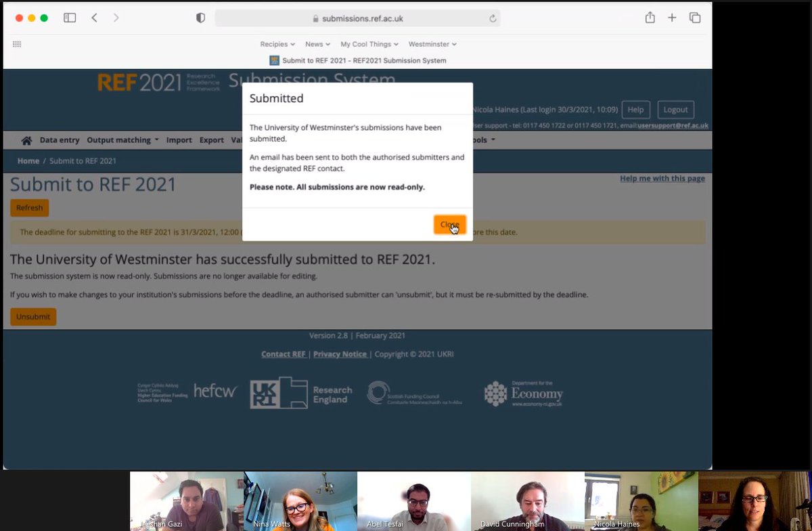Click the Help button
Image resolution: width=812 pixels, height=531 pixels.
point(635,110)
